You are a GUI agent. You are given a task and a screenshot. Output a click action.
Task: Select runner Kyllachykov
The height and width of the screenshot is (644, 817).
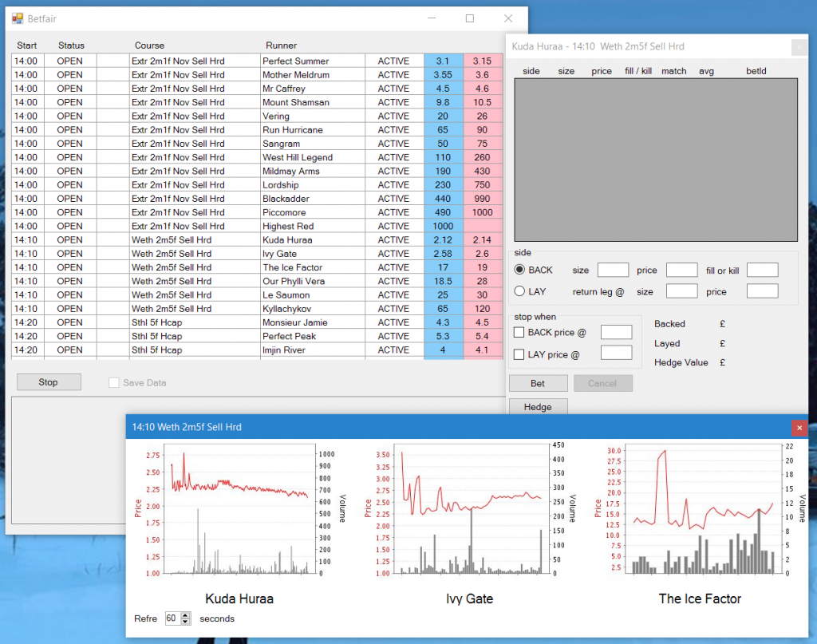click(313, 309)
